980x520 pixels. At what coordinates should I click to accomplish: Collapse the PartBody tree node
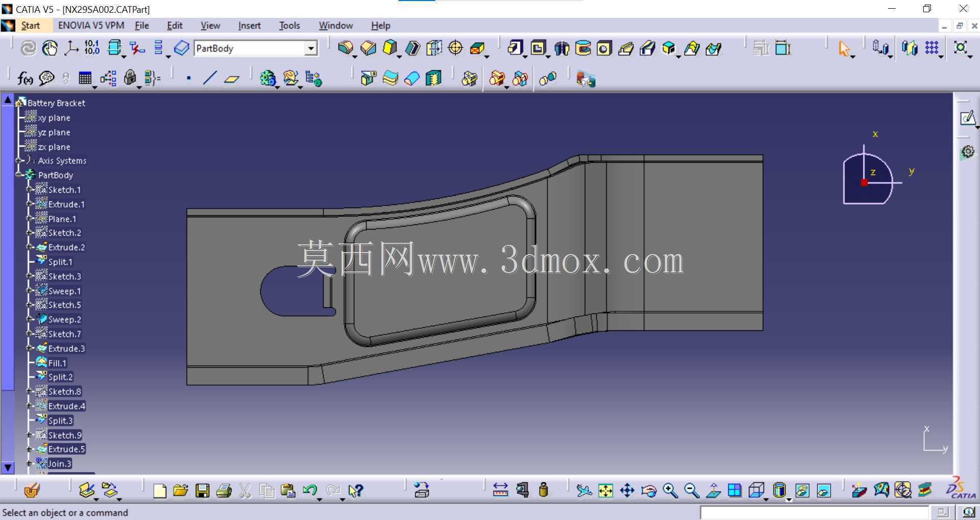click(19, 175)
